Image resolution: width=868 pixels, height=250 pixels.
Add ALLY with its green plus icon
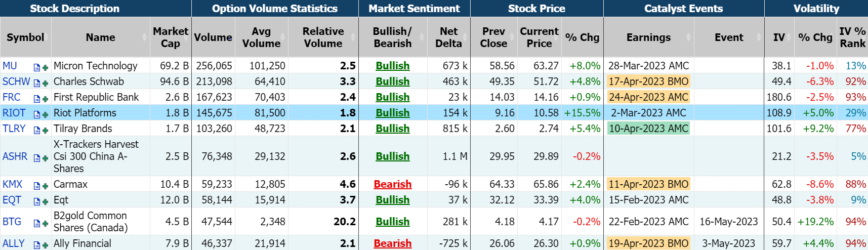pos(45,245)
